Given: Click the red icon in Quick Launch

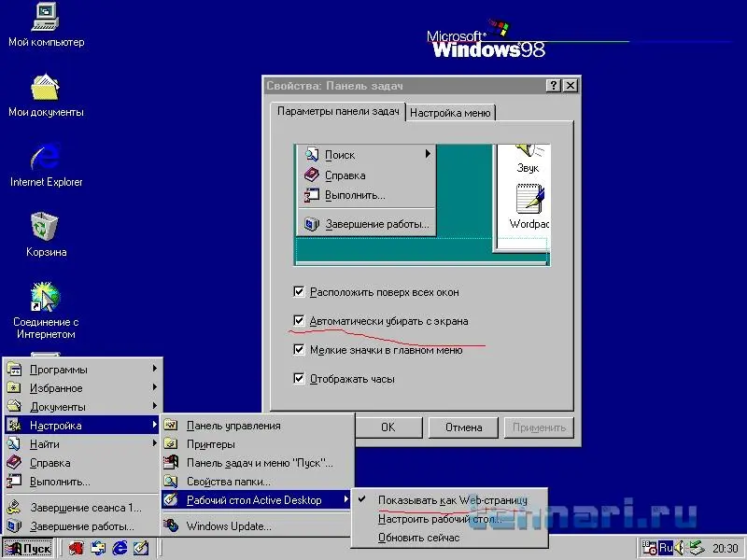Looking at the screenshot, I should tap(76, 548).
